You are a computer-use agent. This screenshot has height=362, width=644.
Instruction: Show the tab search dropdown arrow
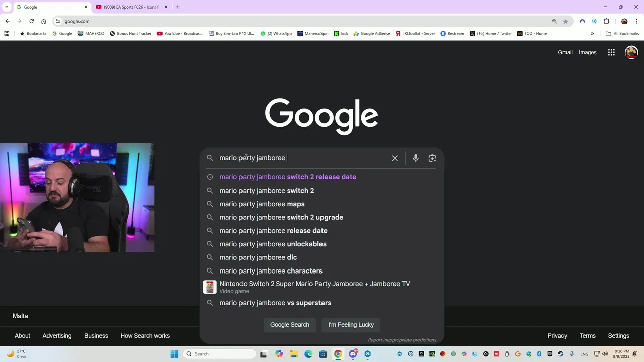point(7,7)
